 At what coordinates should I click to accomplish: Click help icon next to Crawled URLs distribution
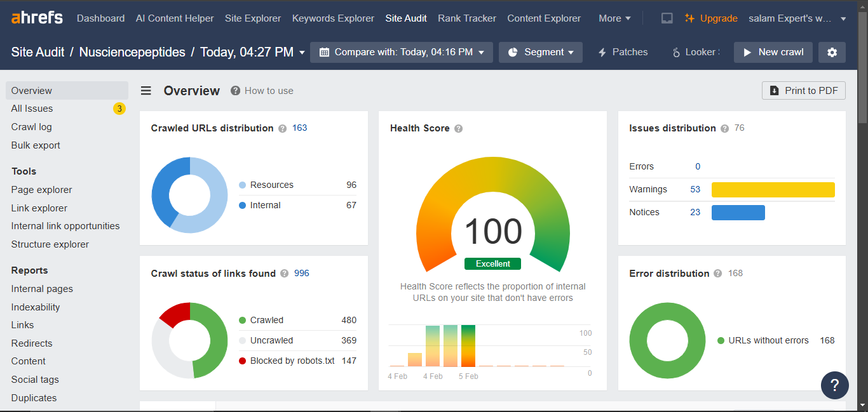282,128
